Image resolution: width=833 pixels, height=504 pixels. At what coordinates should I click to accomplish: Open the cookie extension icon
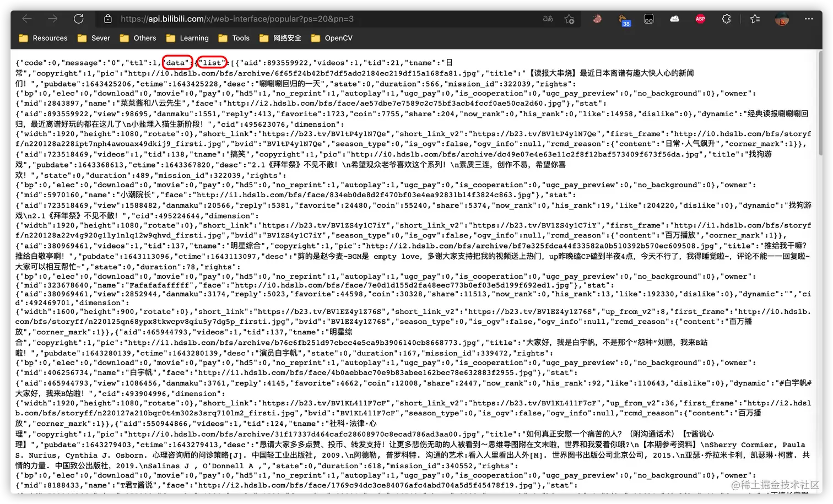597,19
